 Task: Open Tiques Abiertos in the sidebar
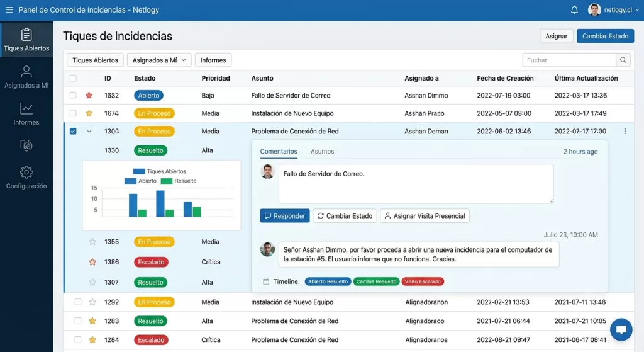pyautogui.click(x=26, y=40)
